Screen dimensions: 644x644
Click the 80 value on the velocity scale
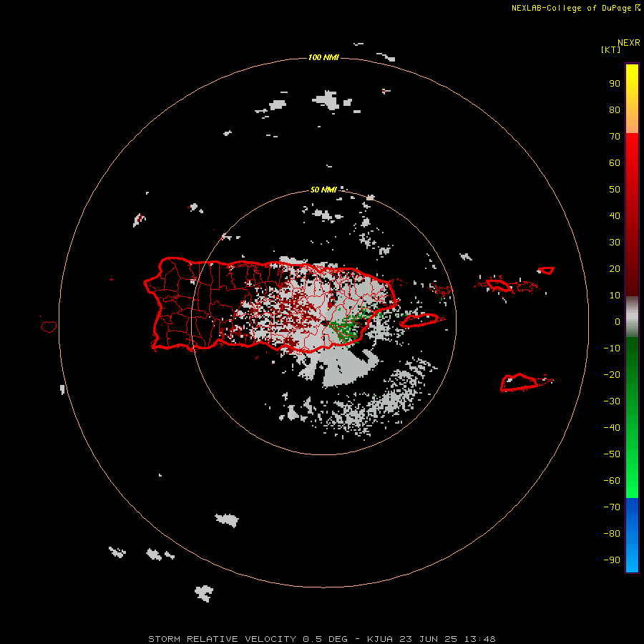[615, 110]
